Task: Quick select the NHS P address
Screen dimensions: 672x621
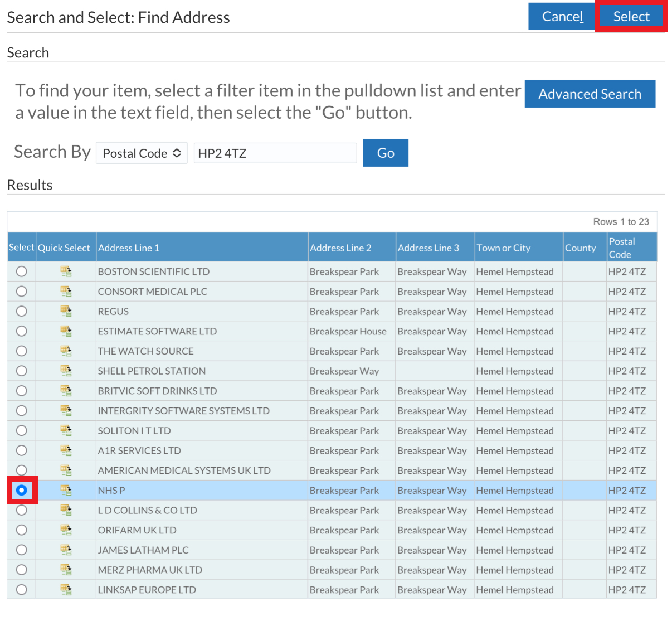Action: (x=66, y=490)
